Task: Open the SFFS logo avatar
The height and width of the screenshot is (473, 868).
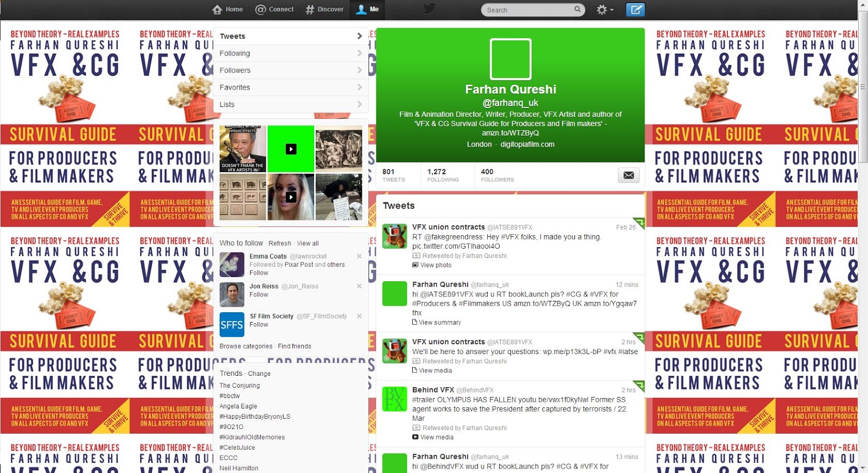Action: point(232,325)
